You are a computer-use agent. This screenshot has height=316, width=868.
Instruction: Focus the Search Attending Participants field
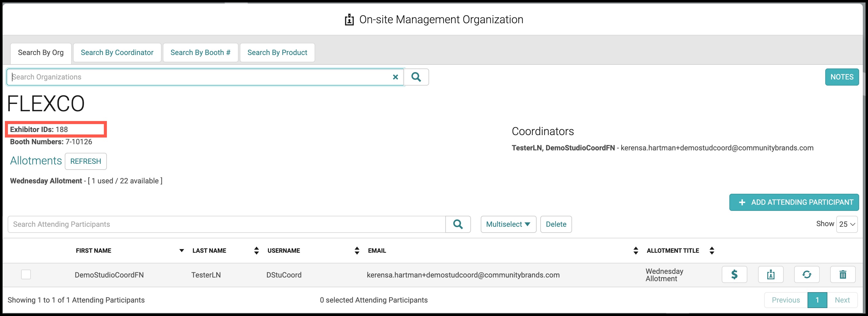[226, 224]
